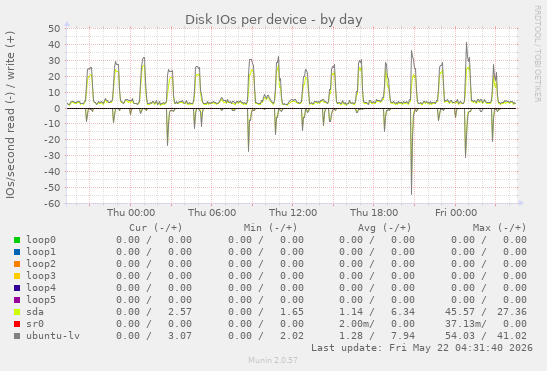
Task: Click the loop4 dark blue legend swatch
Action: [x=17, y=288]
